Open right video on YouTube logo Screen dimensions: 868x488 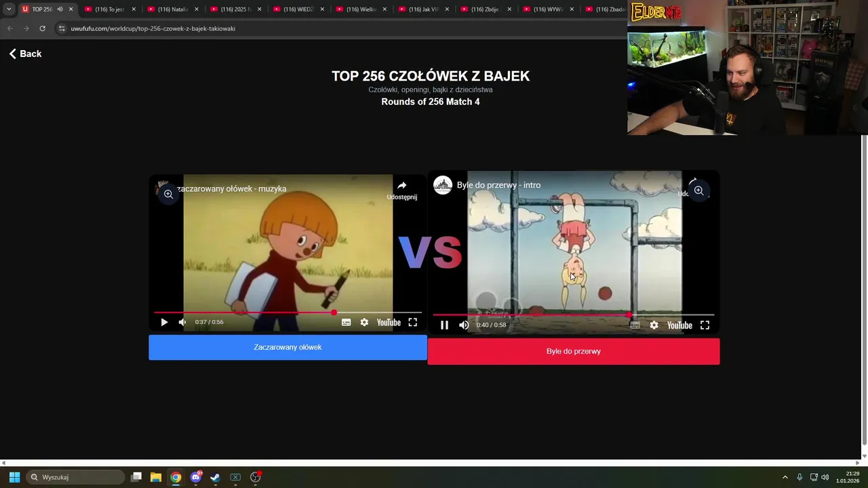679,325
